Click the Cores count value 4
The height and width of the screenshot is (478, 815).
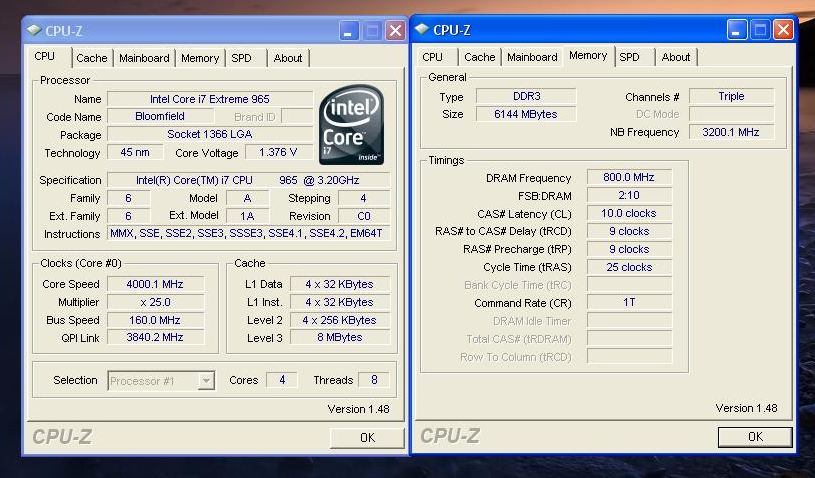click(x=282, y=380)
